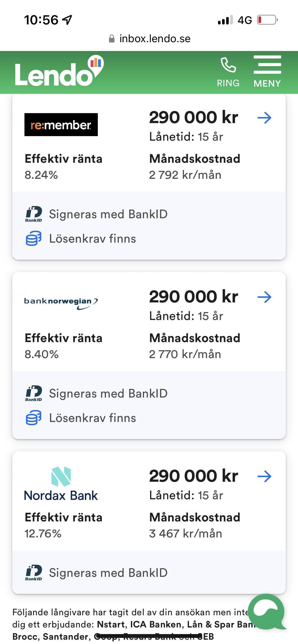Click BankID icon in Bank Norwegian card
The width and height of the screenshot is (298, 644).
pos(34,393)
